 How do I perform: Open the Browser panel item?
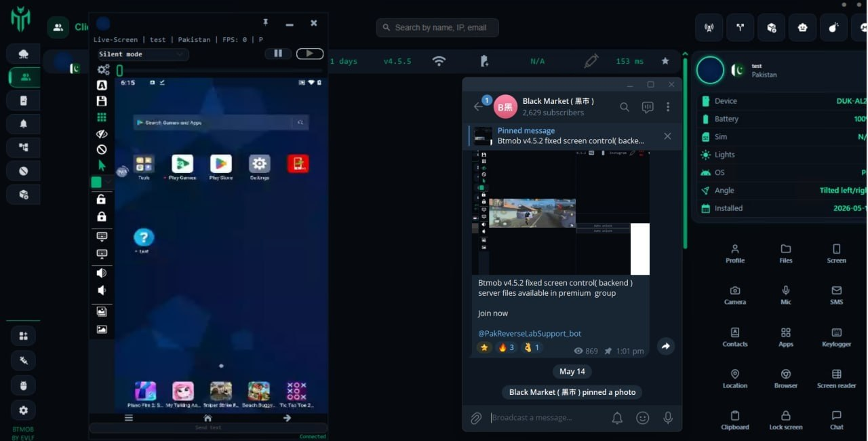point(786,379)
